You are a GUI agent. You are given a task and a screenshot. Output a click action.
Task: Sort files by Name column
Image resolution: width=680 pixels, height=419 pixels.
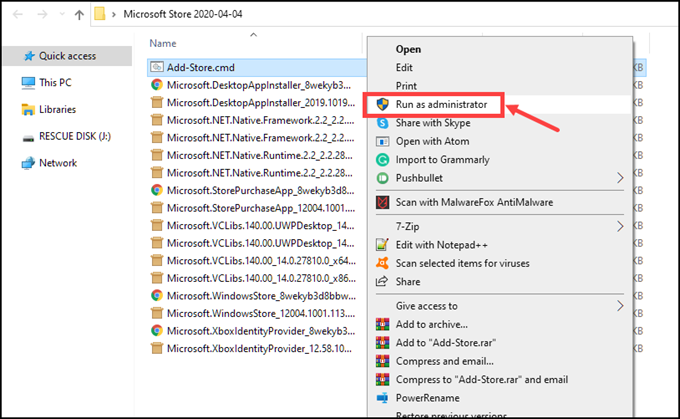[163, 43]
